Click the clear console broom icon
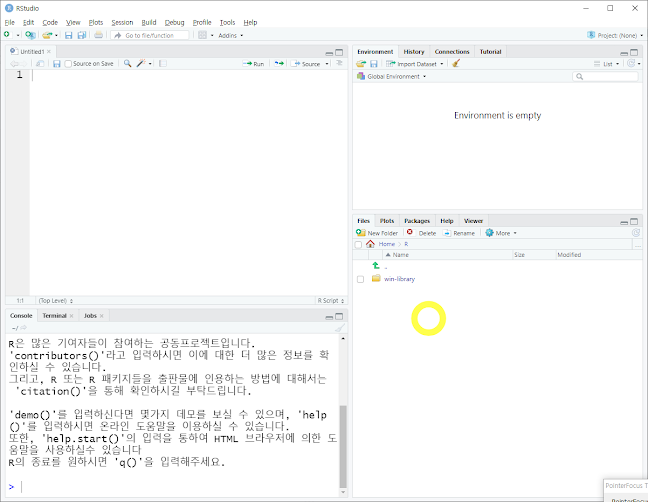Viewport: 648px width, 502px height. tap(340, 328)
